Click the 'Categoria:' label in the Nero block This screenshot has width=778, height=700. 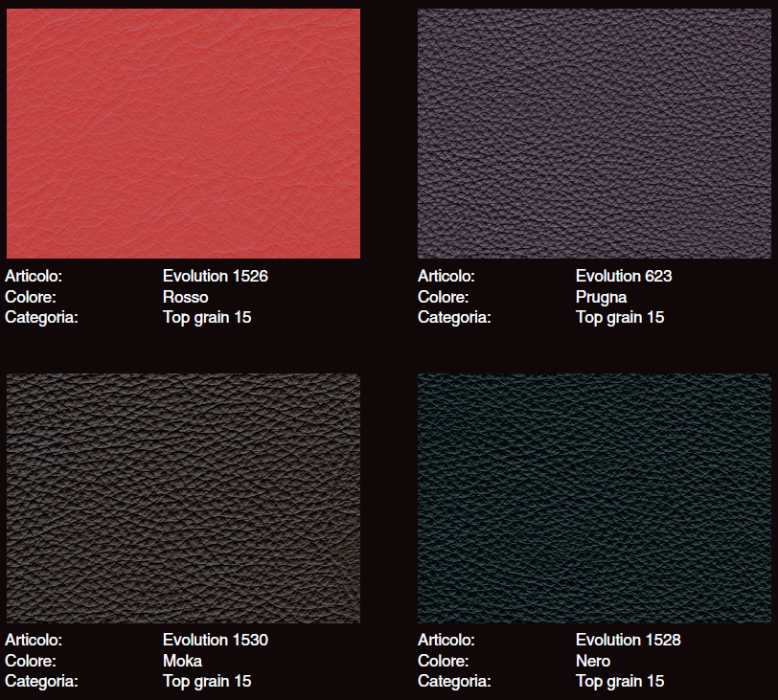pyautogui.click(x=454, y=682)
